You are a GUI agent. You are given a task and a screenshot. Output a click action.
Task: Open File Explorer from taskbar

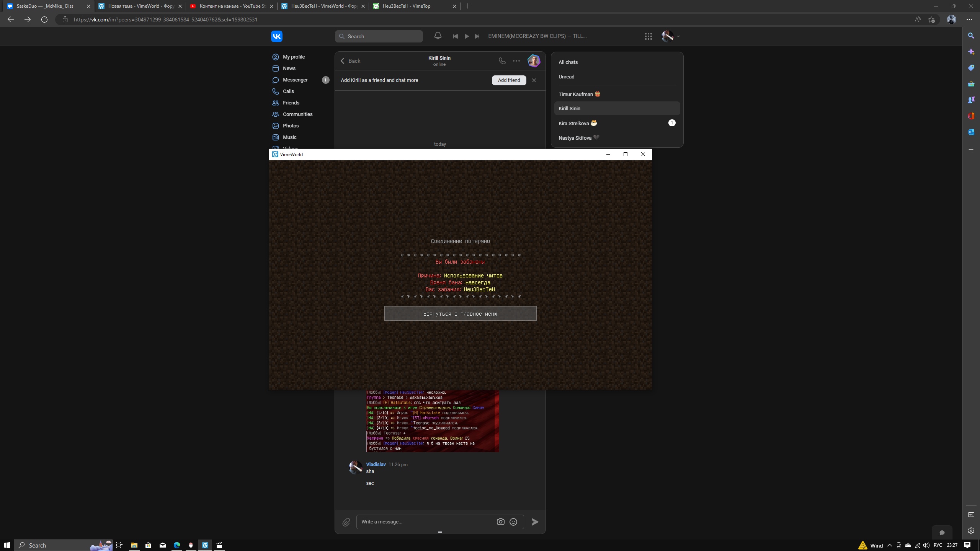[x=134, y=545]
